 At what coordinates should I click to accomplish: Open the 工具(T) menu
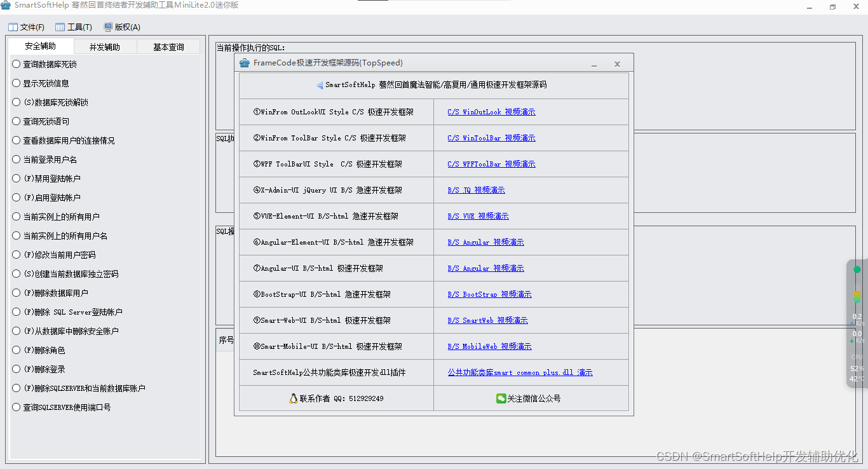coord(74,27)
